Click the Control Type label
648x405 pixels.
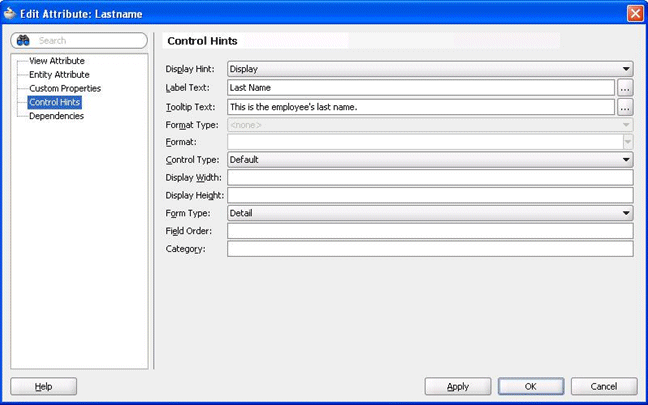click(x=192, y=160)
